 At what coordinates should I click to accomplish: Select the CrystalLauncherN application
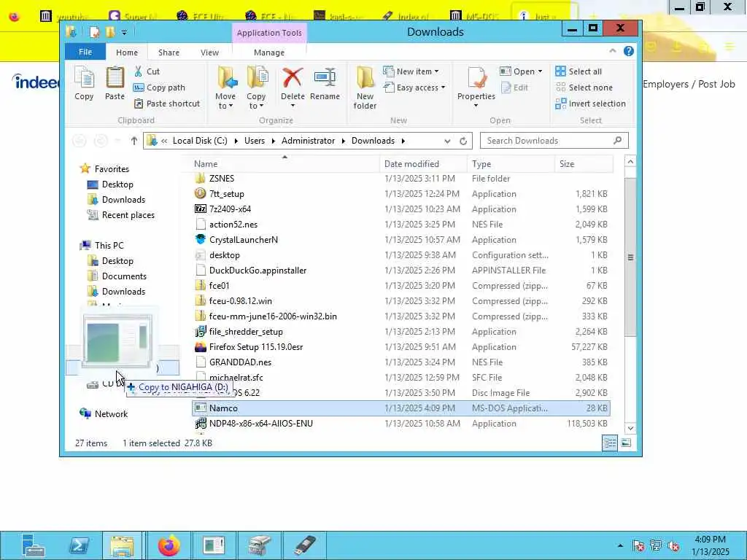tap(400, 239)
